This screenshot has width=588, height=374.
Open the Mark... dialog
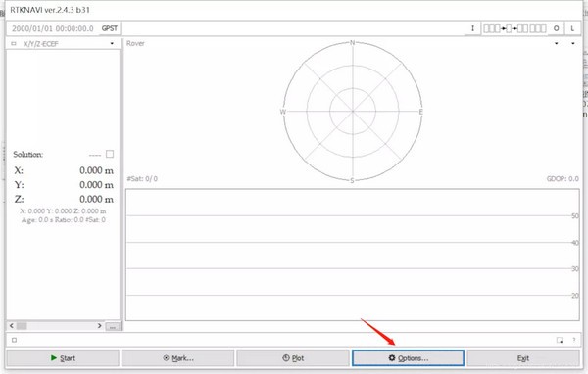point(178,358)
